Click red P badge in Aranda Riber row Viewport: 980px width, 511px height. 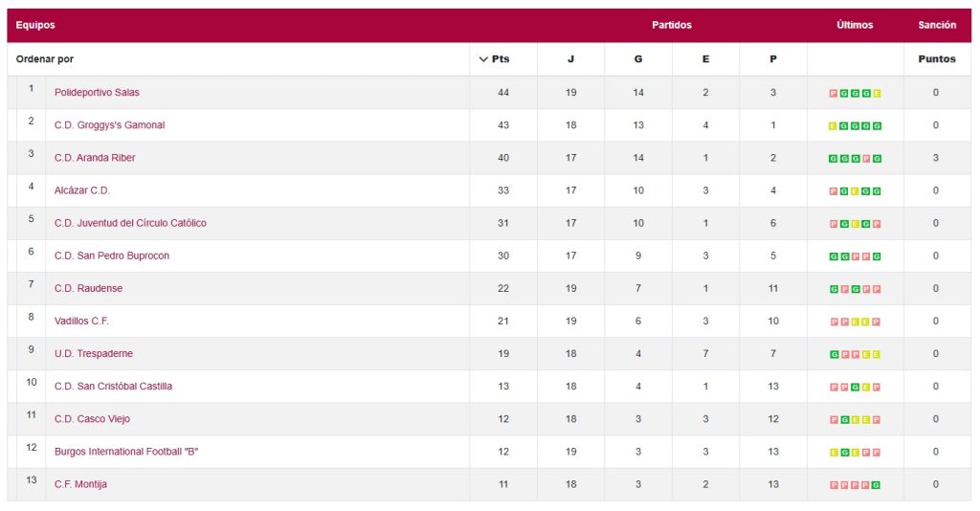(x=866, y=158)
